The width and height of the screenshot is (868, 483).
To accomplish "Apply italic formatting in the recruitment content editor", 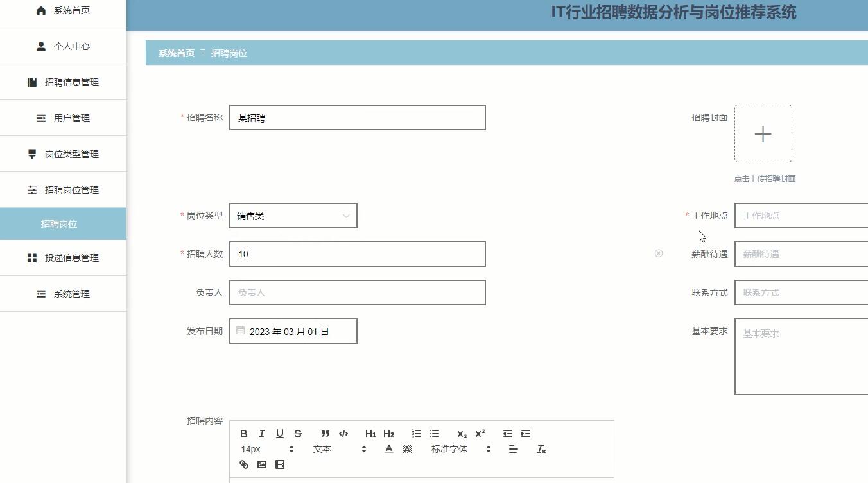I will (261, 433).
